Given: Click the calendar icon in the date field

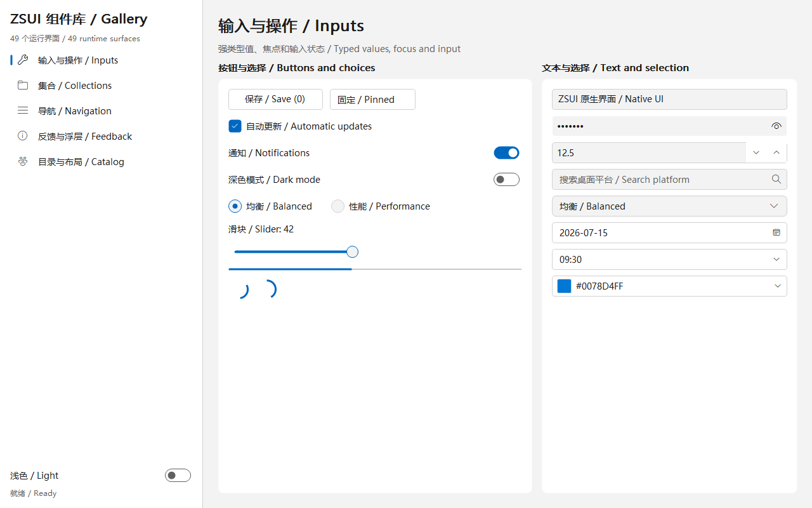Looking at the screenshot, I should pyautogui.click(x=776, y=232).
